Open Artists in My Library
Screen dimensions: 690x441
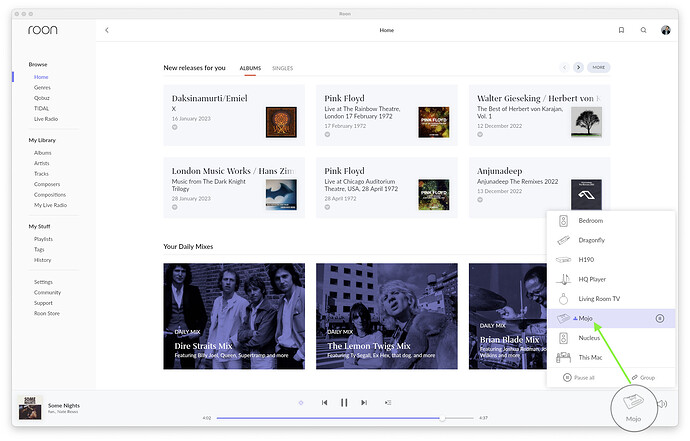pos(42,163)
